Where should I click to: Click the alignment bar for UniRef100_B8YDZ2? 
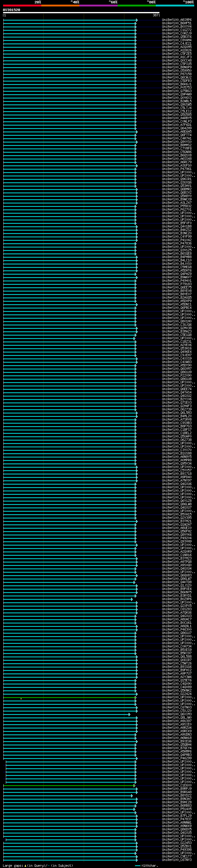pyautogui.click(x=68, y=796)
